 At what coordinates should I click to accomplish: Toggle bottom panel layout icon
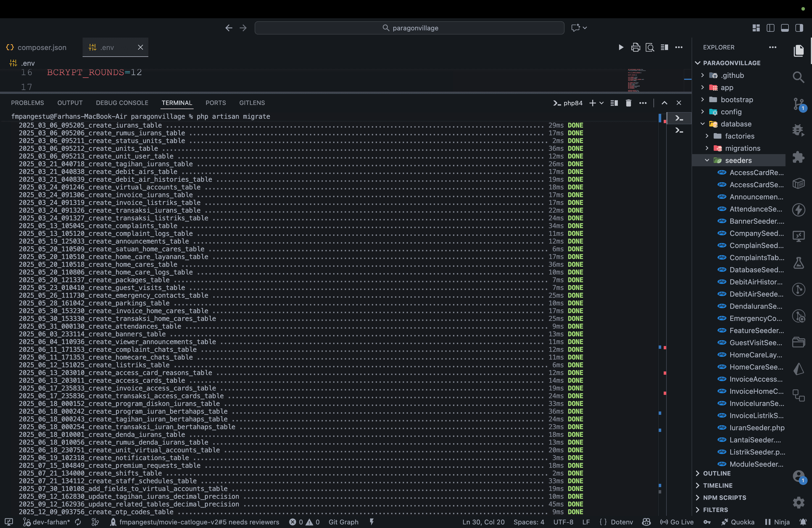click(785, 28)
